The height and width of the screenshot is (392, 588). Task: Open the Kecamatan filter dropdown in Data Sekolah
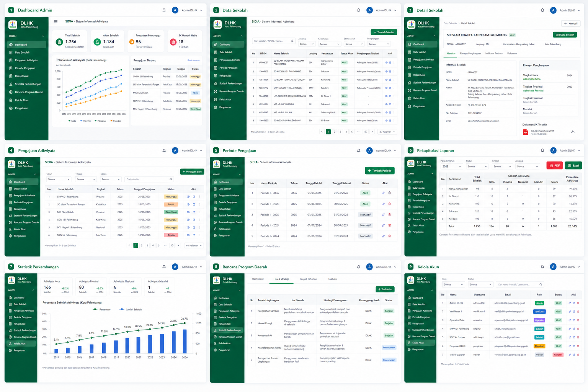[329, 44]
